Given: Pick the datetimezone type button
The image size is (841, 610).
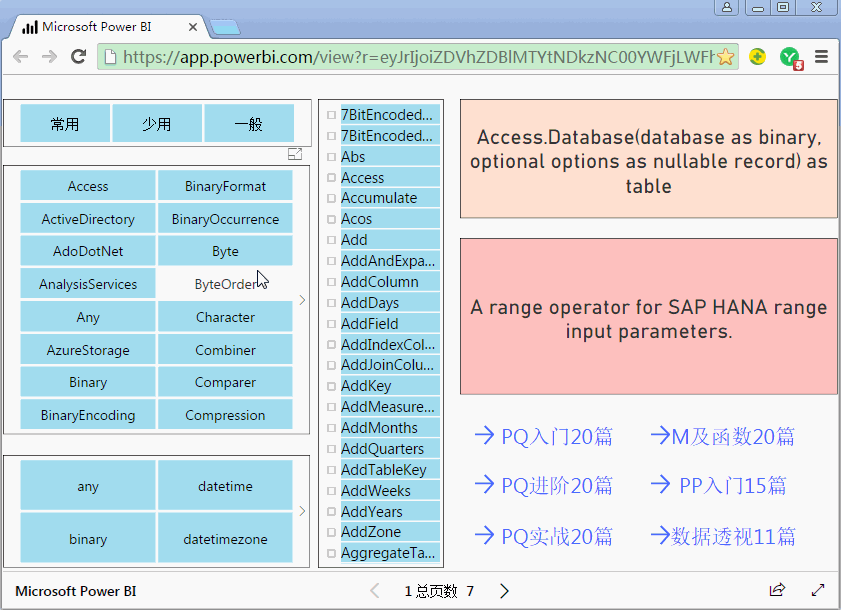Looking at the screenshot, I should point(225,538).
